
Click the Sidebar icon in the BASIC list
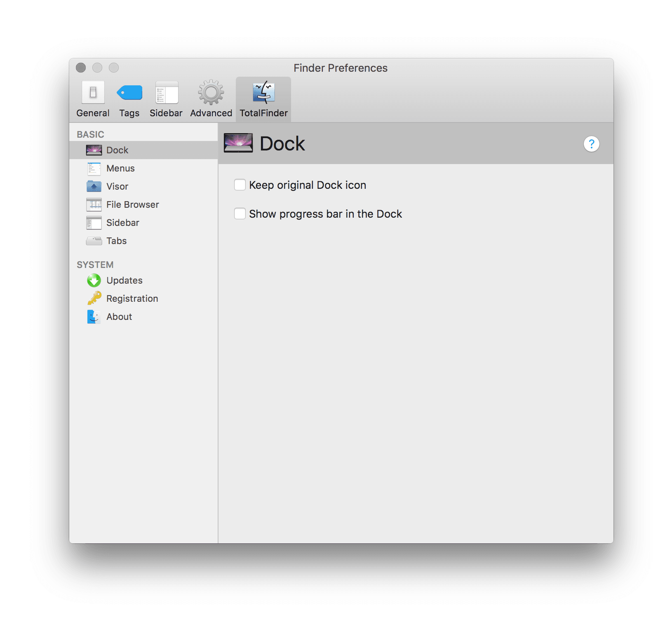[x=94, y=223]
